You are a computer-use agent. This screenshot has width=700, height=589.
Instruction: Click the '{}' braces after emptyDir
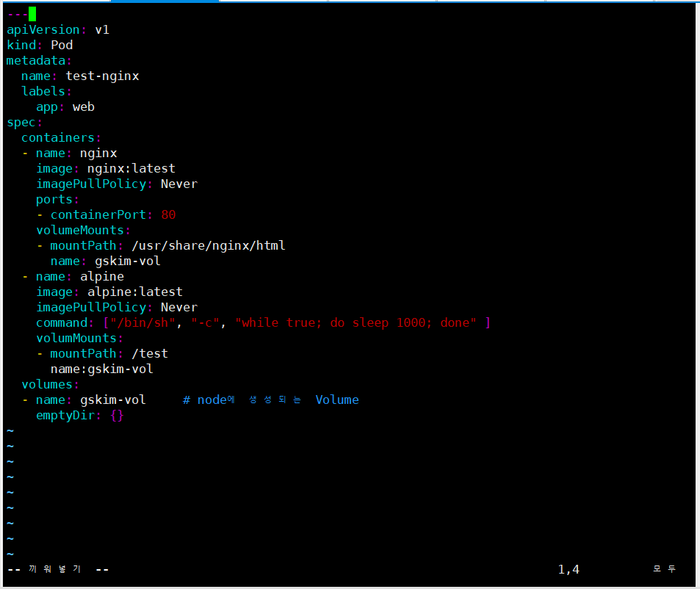click(x=117, y=416)
